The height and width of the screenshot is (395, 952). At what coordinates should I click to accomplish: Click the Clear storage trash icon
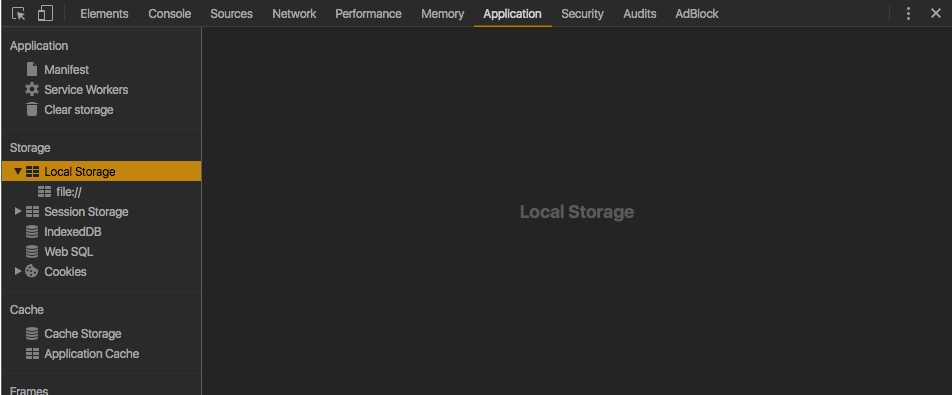pos(32,109)
